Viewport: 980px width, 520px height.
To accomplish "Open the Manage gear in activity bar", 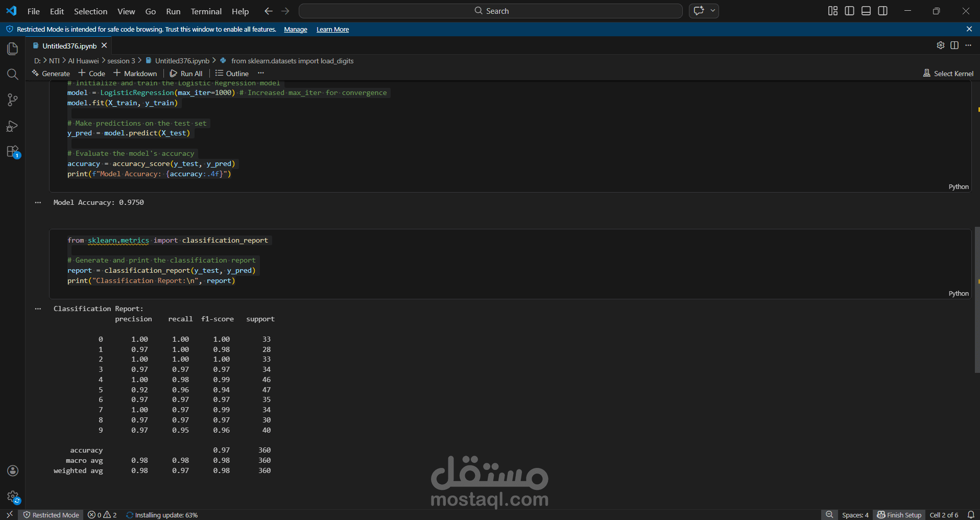I will 13,497.
